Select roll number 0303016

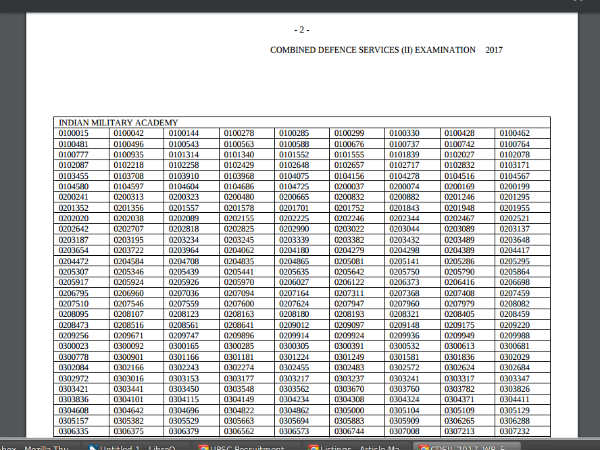(129, 378)
